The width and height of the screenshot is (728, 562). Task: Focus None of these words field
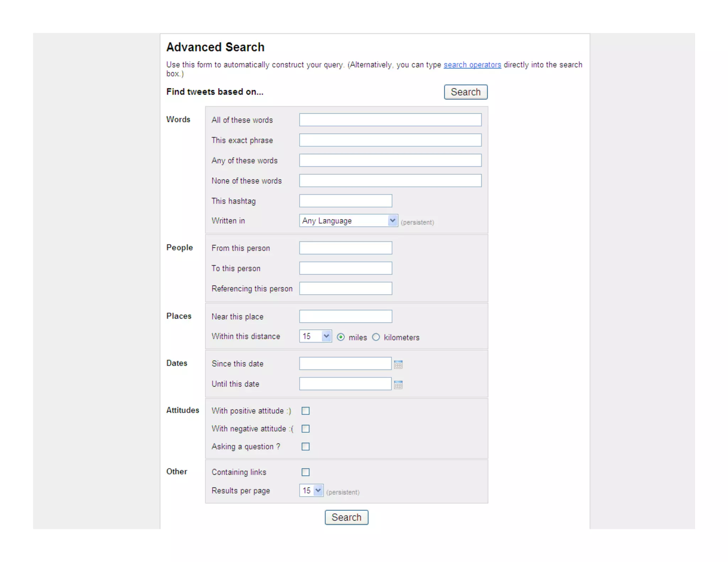pyautogui.click(x=390, y=180)
